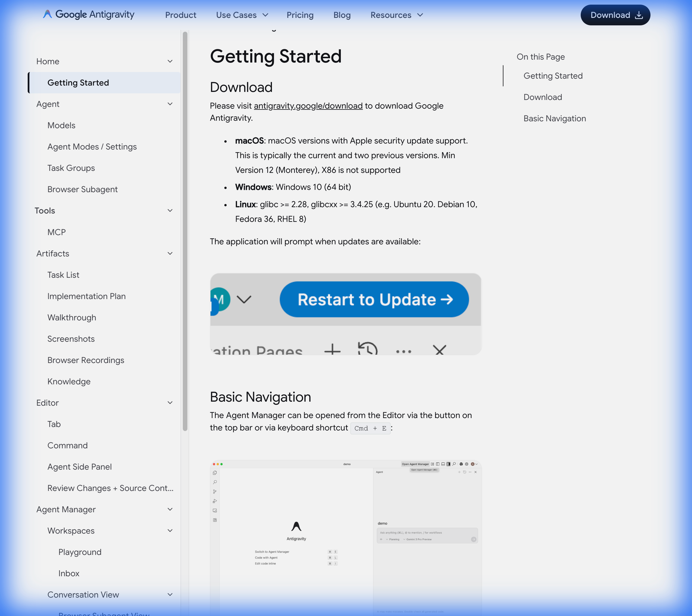This screenshot has width=692, height=616.
Task: Click the Google Antigravity logo icon
Action: 47,15
